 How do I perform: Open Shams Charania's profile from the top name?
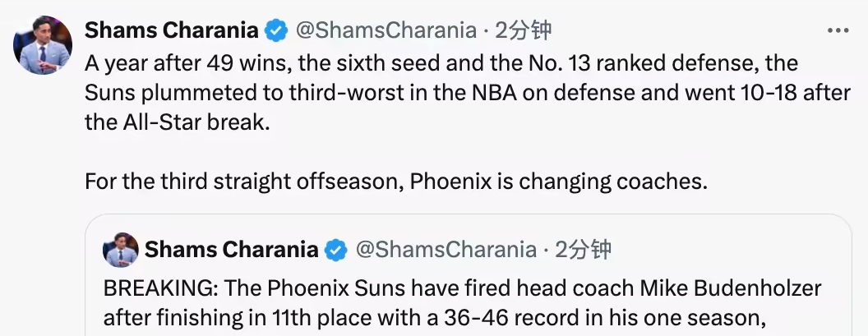tap(172, 31)
